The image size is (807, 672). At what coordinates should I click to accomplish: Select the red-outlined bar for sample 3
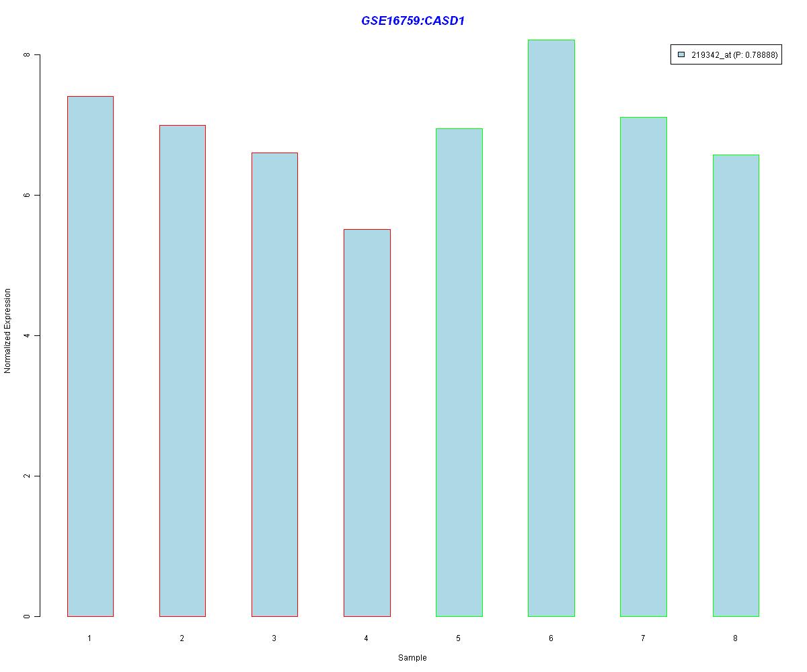(x=274, y=384)
